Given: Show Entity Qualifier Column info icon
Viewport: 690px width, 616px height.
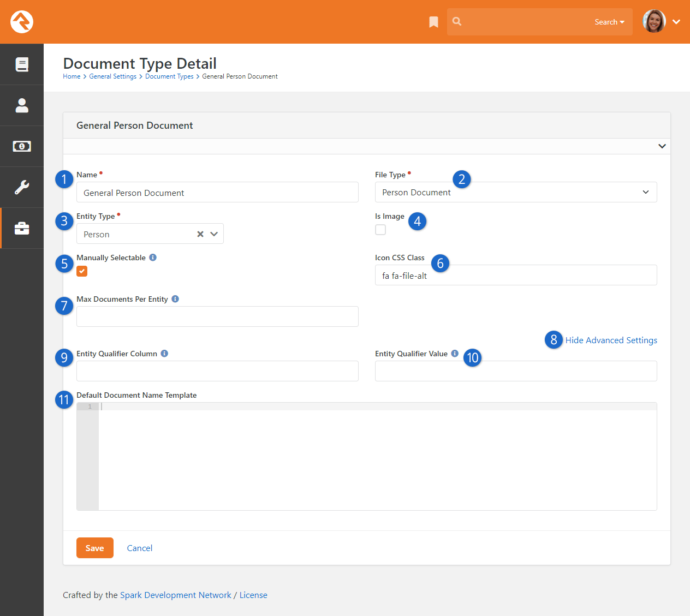Looking at the screenshot, I should 164,354.
